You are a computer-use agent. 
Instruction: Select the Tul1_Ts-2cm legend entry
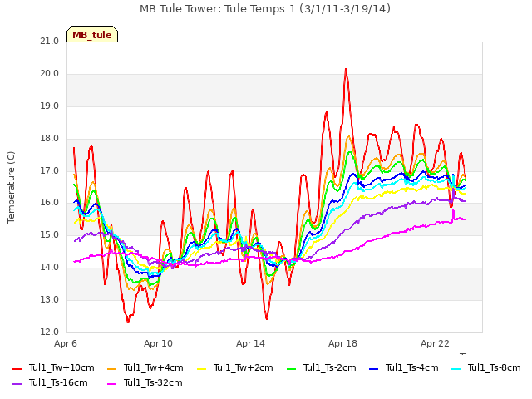(x=322, y=367)
